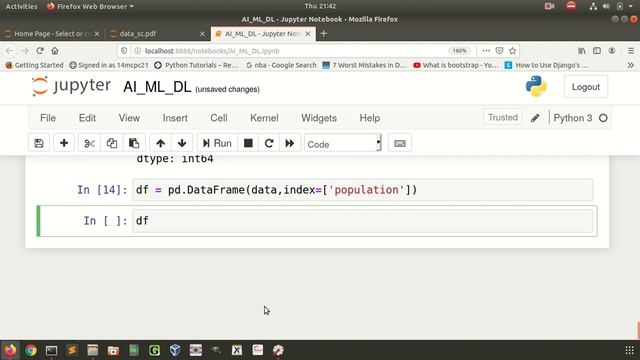Open Firefox Web Browser app menu

90,6
